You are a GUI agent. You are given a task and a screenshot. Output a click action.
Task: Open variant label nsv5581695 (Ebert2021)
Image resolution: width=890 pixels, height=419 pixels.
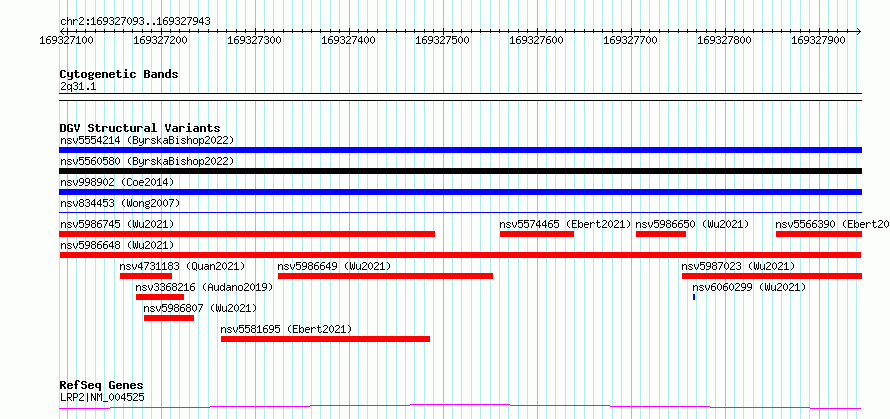286,329
